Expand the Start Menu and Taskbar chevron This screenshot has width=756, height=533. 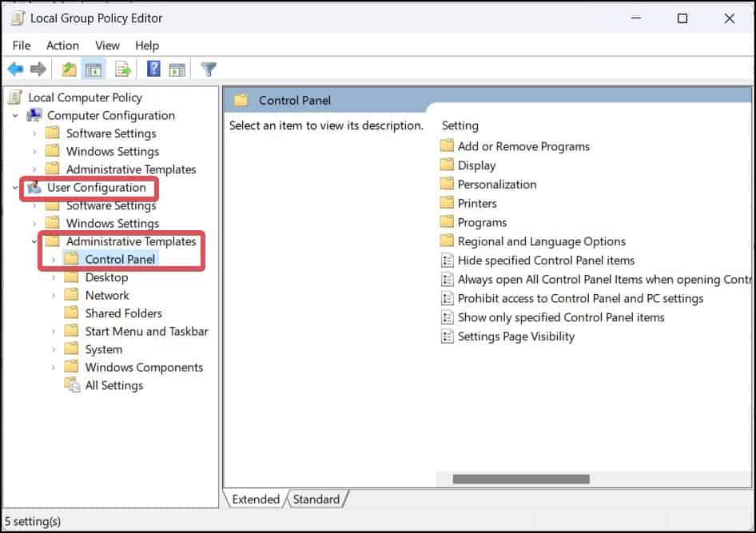point(54,332)
